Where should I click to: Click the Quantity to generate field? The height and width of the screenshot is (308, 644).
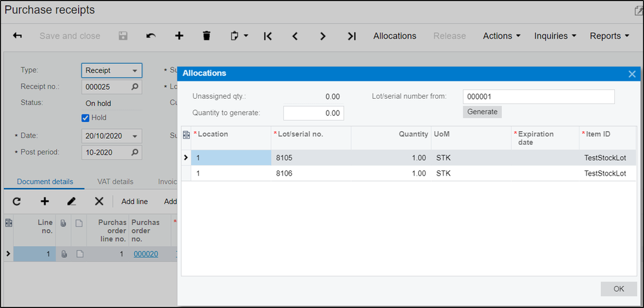coord(313,113)
